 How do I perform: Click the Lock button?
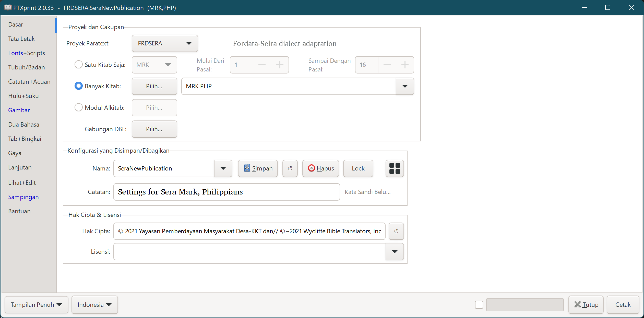[x=358, y=168]
